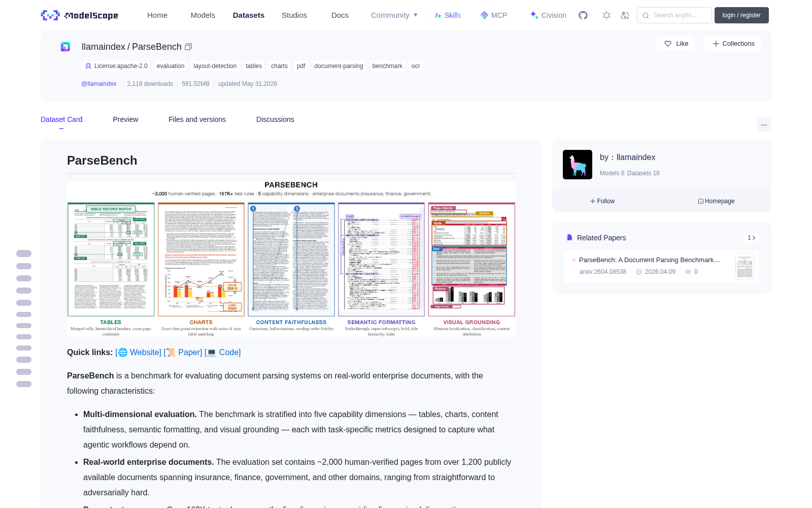This screenshot has width=812, height=508.
Task: Click the pdf tag
Action: [301, 66]
